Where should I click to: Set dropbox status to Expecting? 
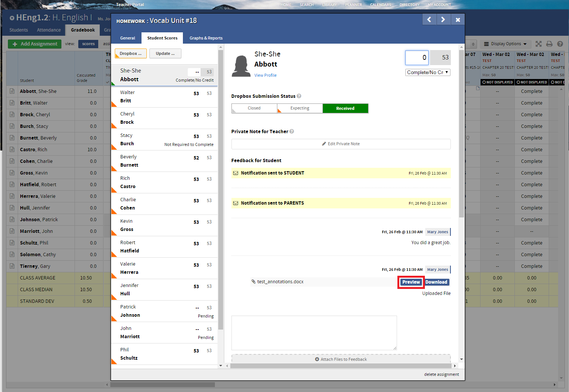pos(300,108)
